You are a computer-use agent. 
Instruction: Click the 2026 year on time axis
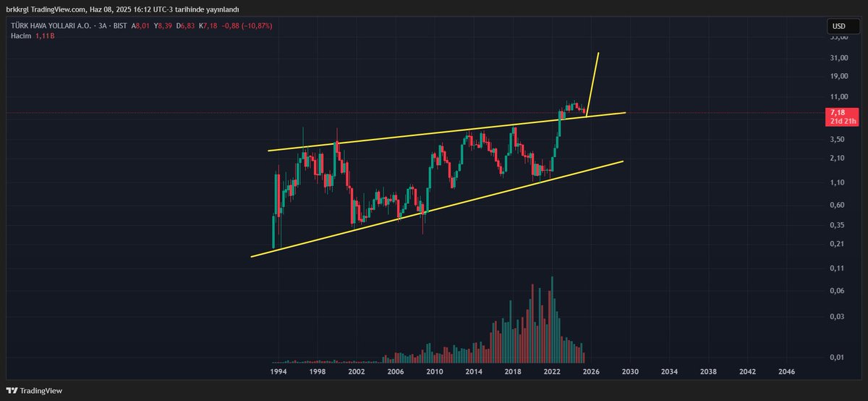[x=591, y=371]
